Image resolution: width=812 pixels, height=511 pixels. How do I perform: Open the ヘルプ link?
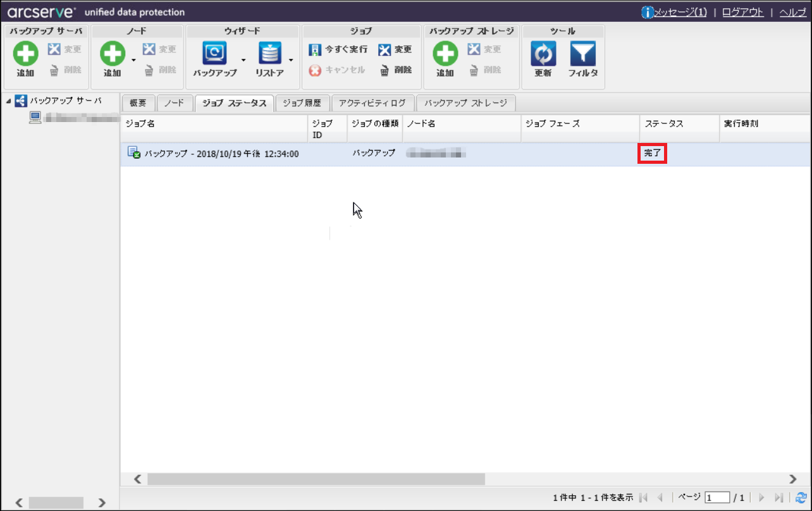point(792,12)
